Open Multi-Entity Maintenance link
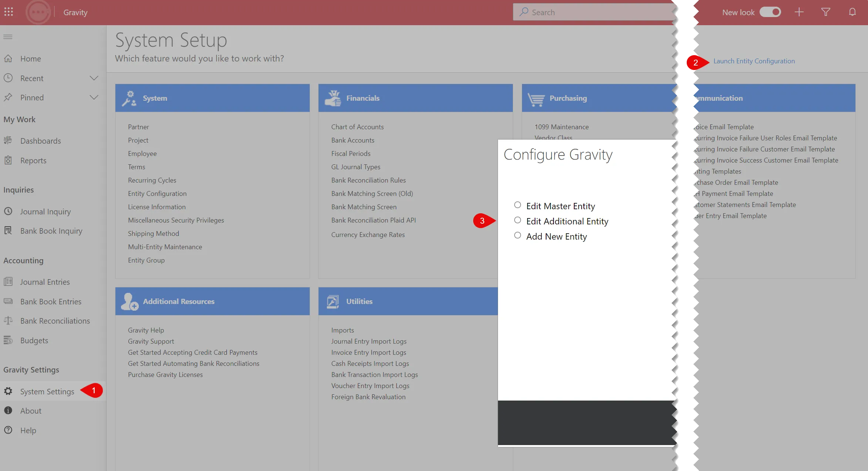 tap(165, 247)
